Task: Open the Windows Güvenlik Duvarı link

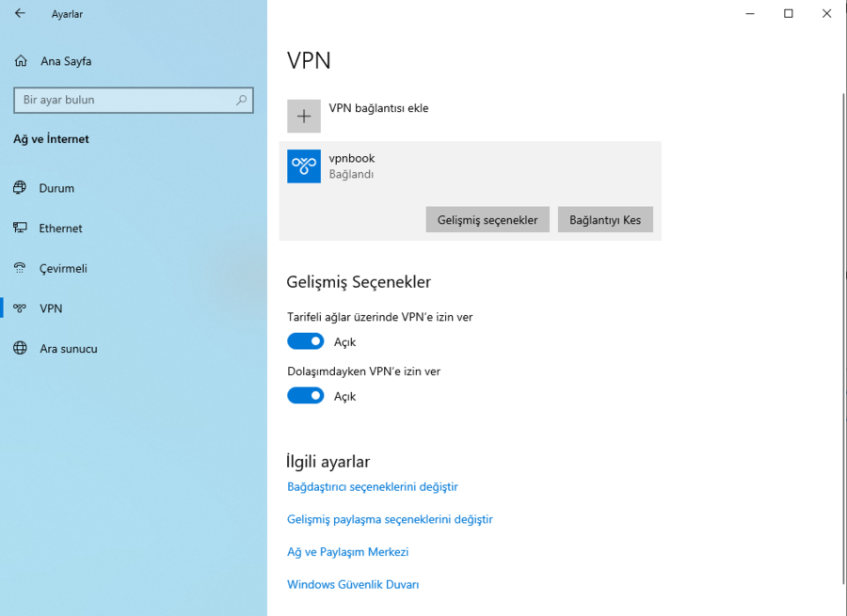Action: (353, 585)
